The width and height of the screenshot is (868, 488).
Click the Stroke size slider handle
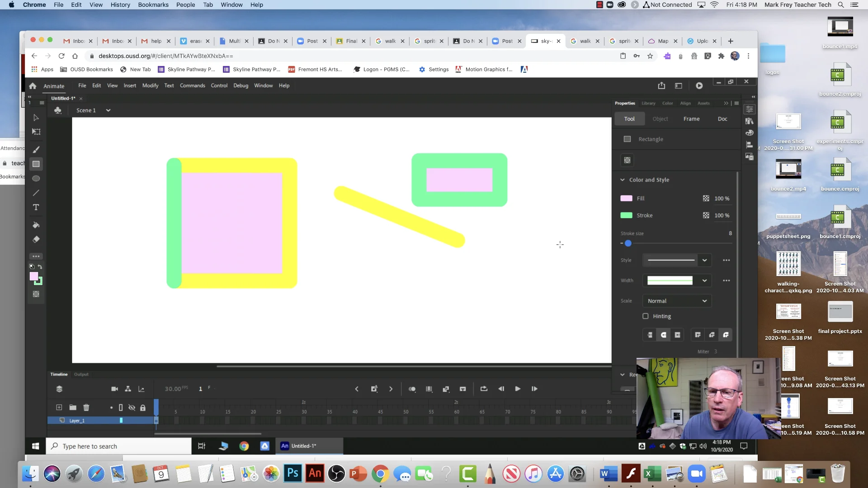click(x=628, y=244)
